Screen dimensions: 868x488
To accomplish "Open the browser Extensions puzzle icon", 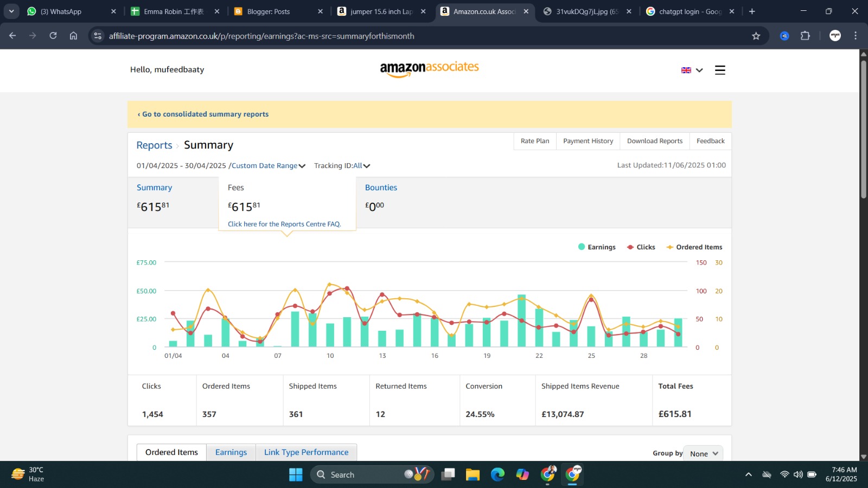I will coord(805,36).
